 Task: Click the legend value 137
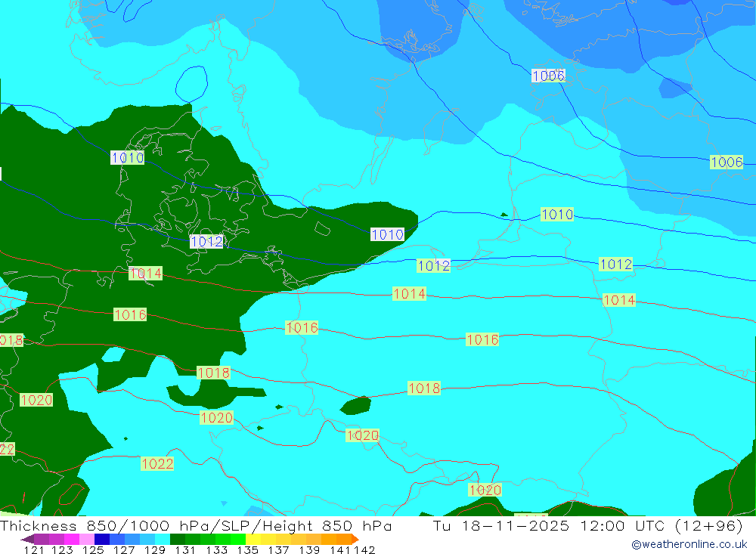point(278,550)
